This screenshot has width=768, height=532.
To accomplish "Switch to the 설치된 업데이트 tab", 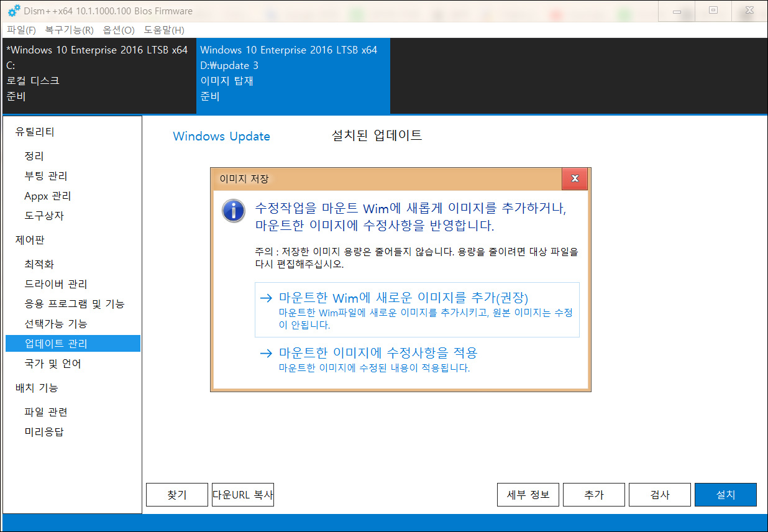I will coord(378,135).
